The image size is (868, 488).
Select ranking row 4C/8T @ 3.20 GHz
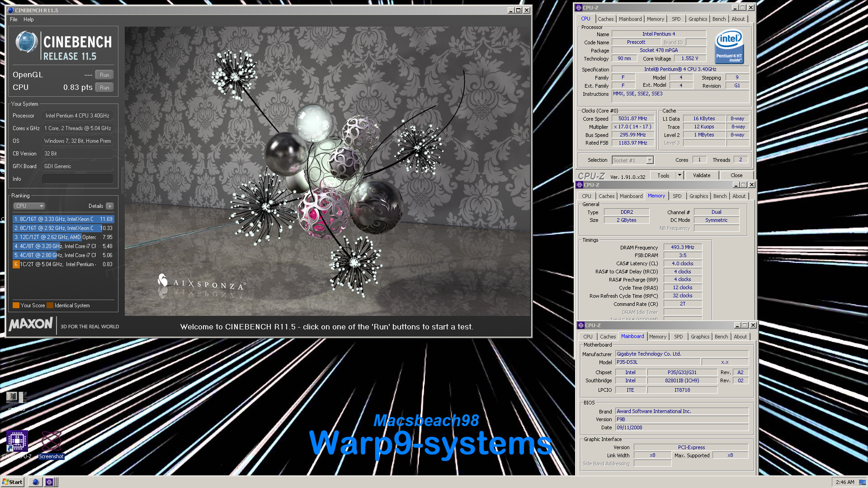[x=63, y=246]
